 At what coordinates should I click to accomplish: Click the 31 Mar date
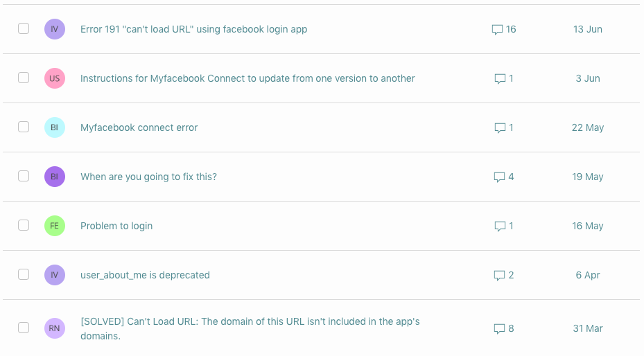tap(588, 328)
